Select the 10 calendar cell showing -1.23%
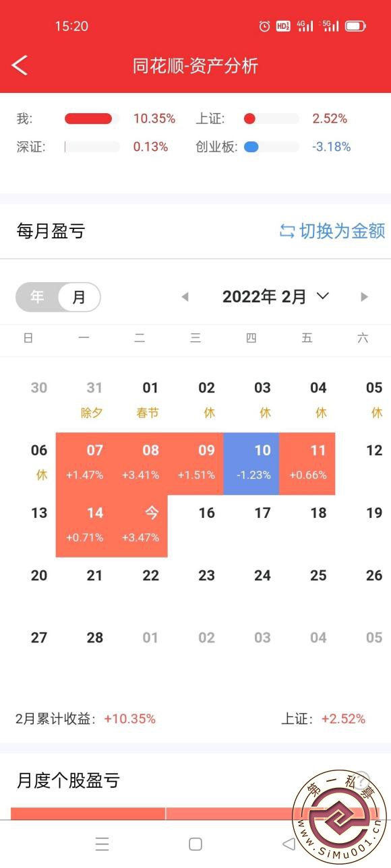 (x=251, y=463)
